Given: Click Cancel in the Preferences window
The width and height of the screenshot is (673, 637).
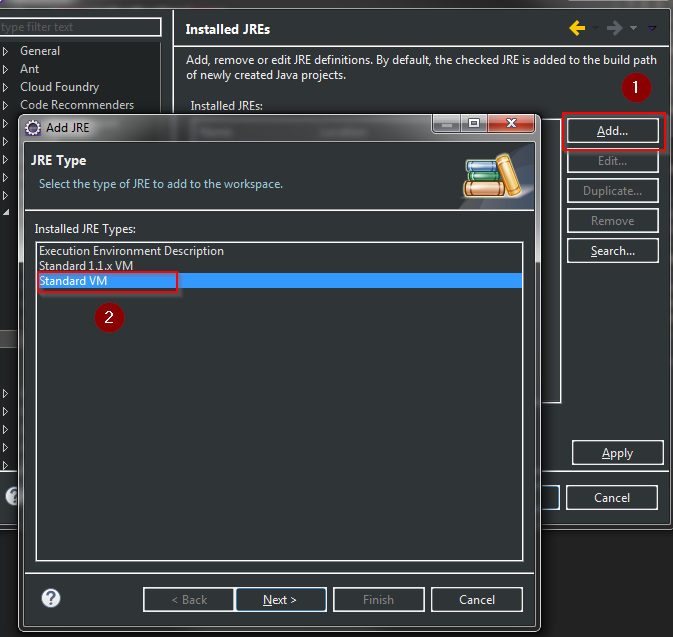Looking at the screenshot, I should pos(612,498).
